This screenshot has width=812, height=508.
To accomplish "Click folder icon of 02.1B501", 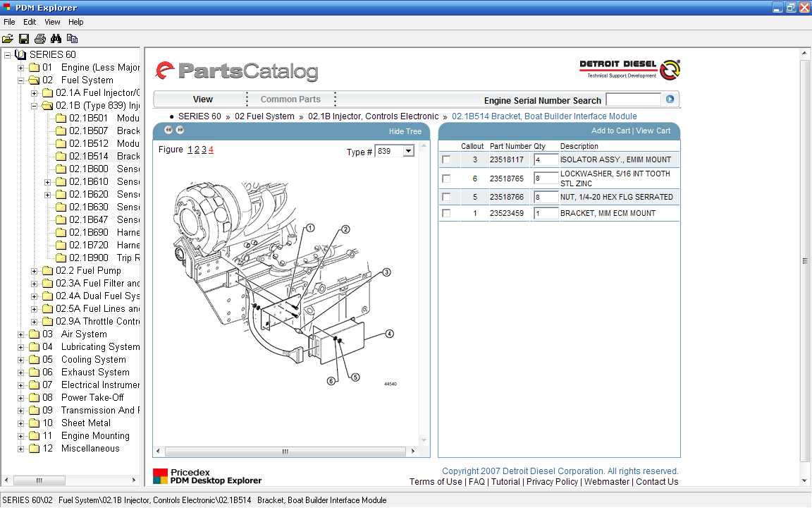I will (x=61, y=119).
